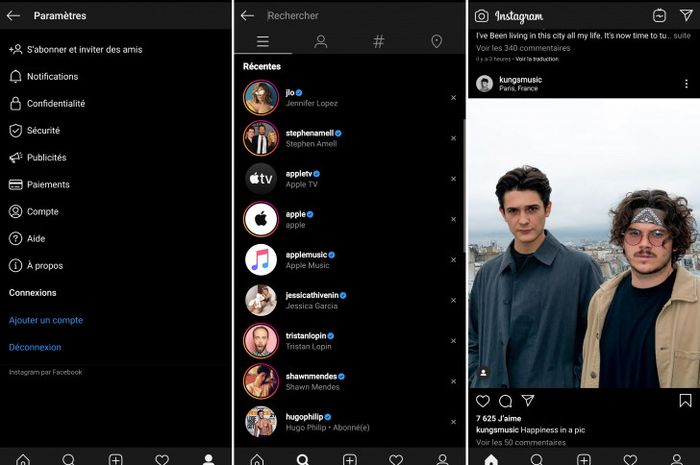Remove shawnmendes from recent searches
This screenshot has height=465, width=700.
(453, 382)
